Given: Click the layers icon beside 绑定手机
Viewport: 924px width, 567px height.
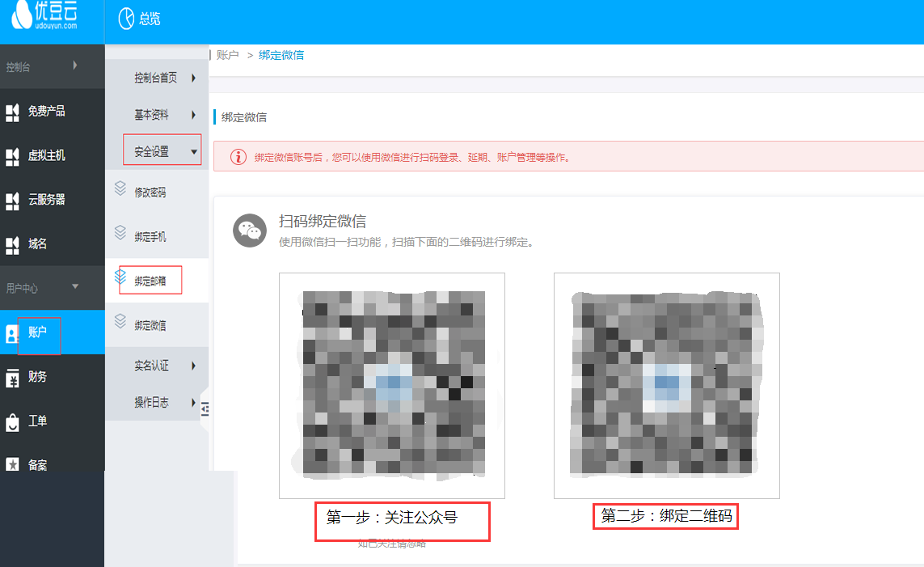Looking at the screenshot, I should click(x=120, y=233).
